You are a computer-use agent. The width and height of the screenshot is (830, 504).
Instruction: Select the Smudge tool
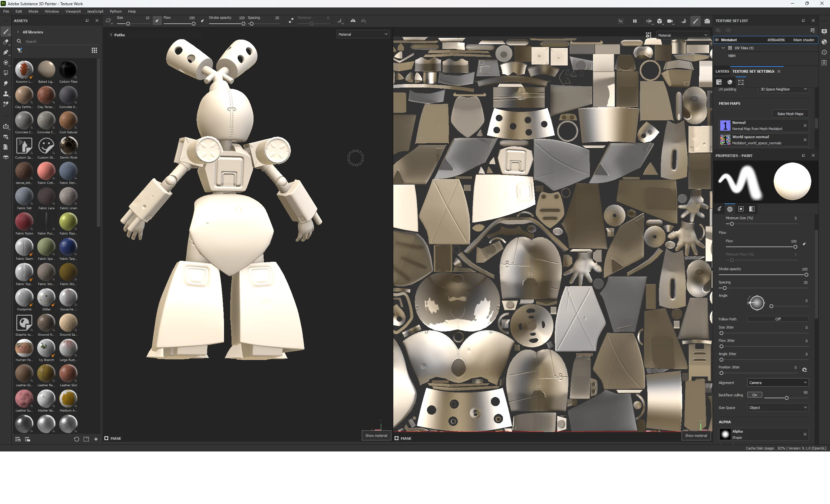[6, 83]
